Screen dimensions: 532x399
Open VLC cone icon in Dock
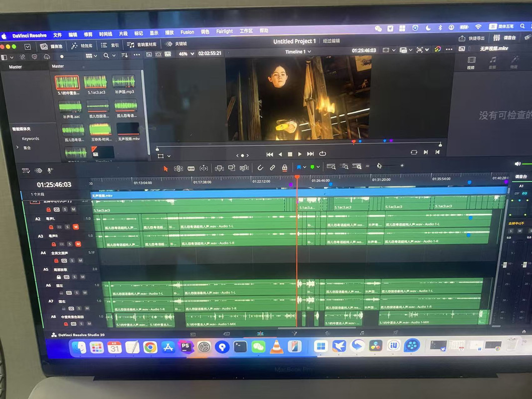pos(277,347)
